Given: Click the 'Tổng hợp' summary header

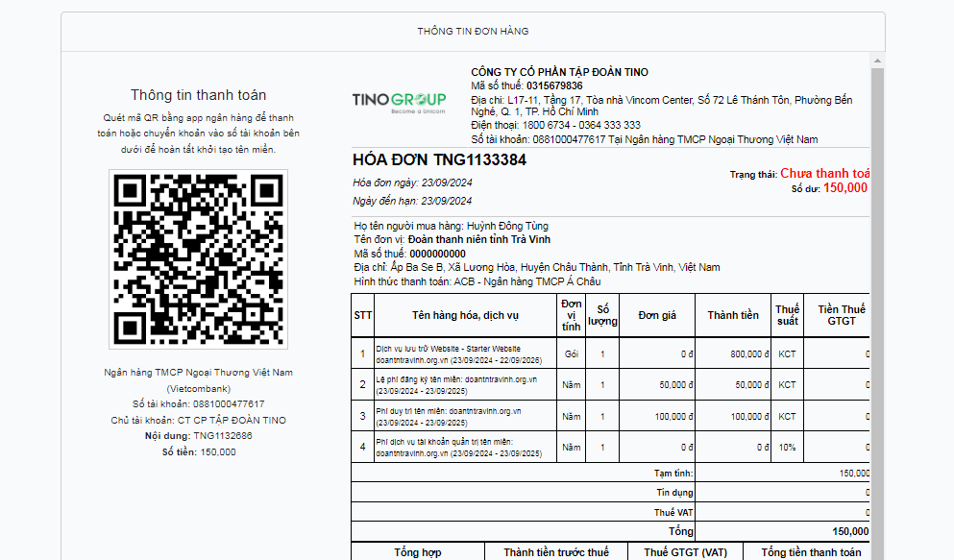Looking at the screenshot, I should (x=417, y=552).
